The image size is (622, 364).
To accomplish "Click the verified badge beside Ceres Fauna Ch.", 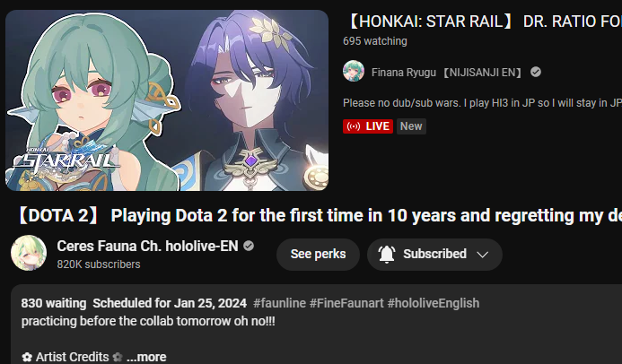I will [249, 246].
